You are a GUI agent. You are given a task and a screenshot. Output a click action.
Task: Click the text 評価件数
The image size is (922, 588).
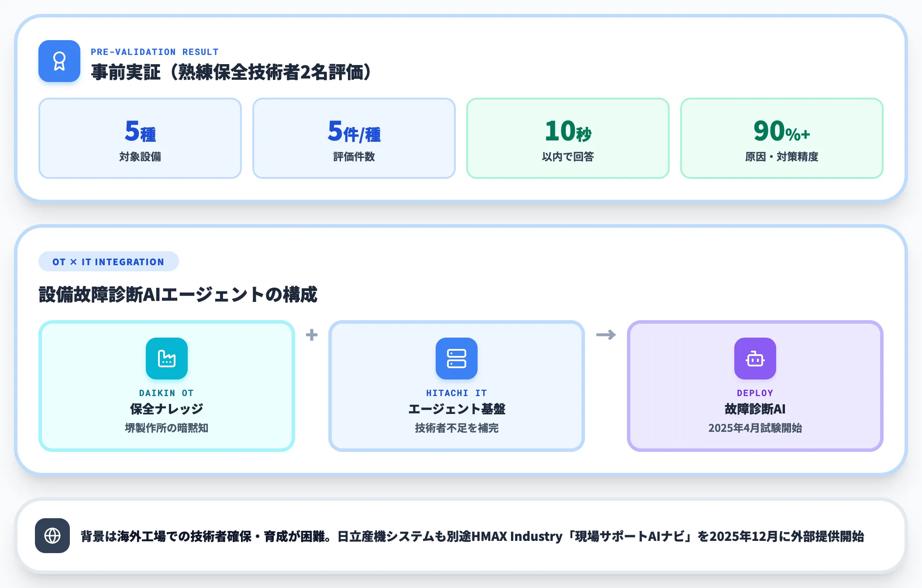[x=354, y=157]
